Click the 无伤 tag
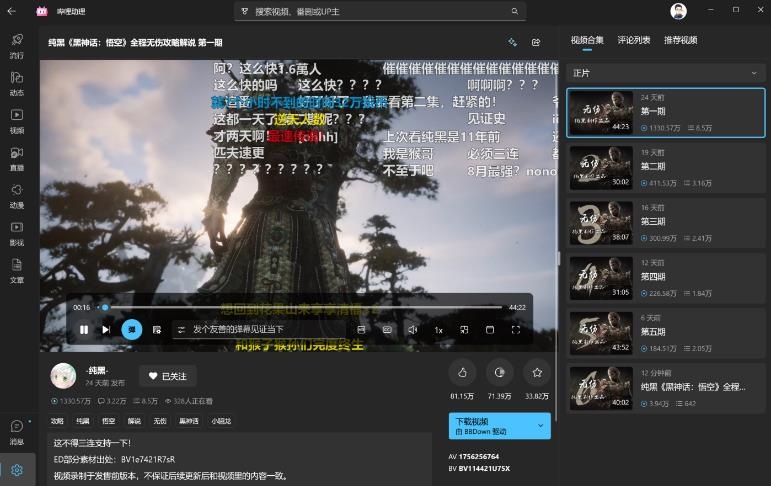Viewport: 771px width, 486px height. (x=160, y=421)
